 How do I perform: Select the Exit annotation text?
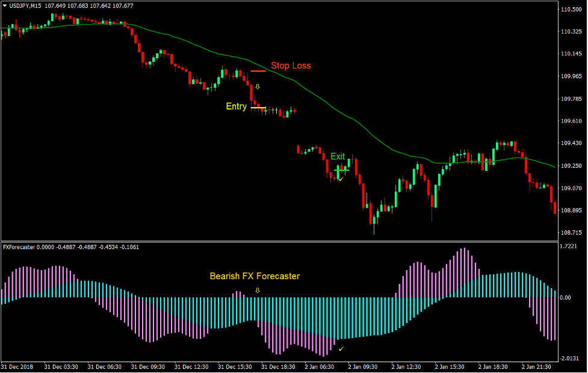click(338, 156)
